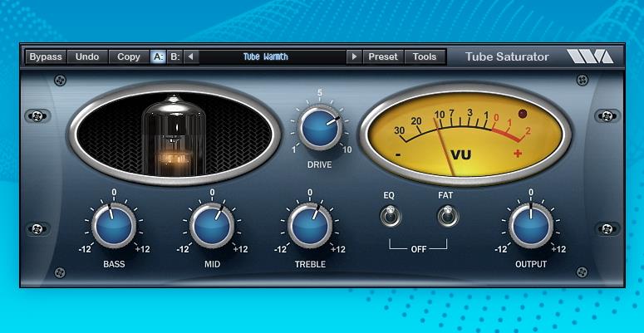Load the previous preset with the left arrow
Image resolution: width=644 pixels, height=333 pixels.
pos(191,56)
